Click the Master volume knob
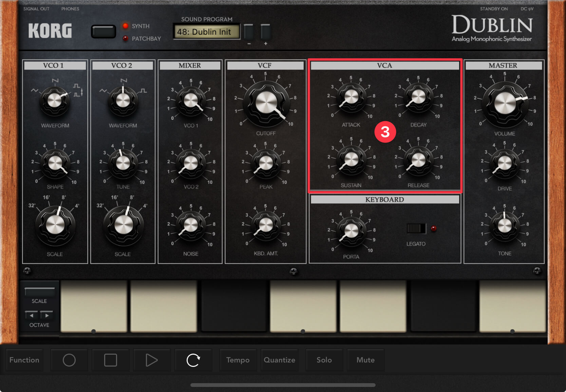Viewport: 566px width, 392px height. click(505, 103)
